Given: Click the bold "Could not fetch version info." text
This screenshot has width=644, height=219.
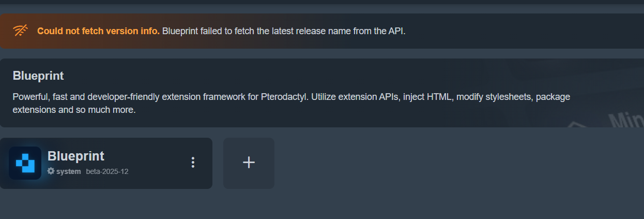Looking at the screenshot, I should 98,31.
